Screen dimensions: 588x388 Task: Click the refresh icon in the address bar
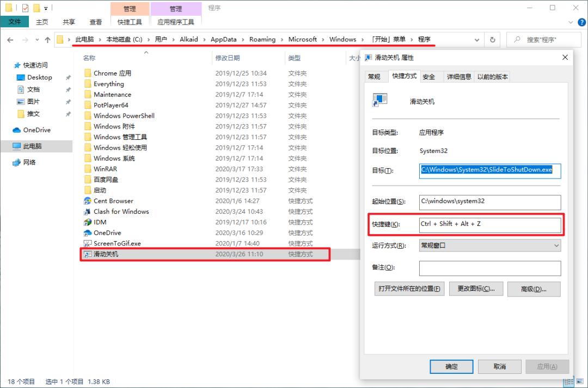tap(492, 39)
